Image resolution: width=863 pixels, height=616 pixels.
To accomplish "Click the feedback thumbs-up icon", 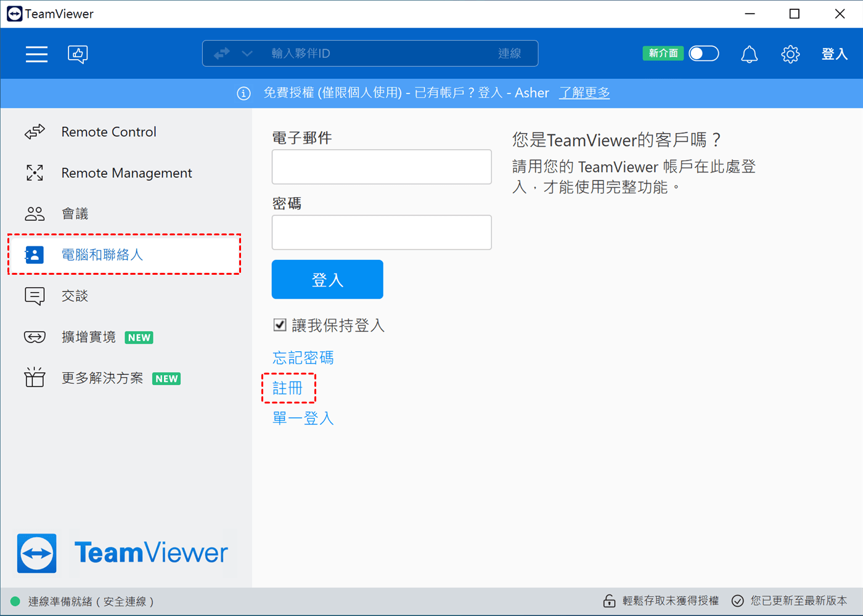I will [x=78, y=54].
